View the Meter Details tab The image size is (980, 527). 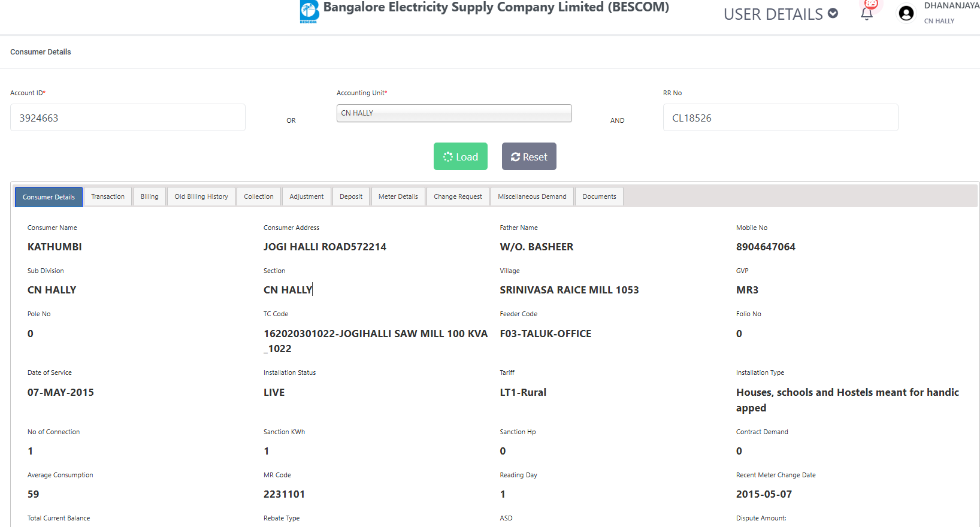coord(398,196)
